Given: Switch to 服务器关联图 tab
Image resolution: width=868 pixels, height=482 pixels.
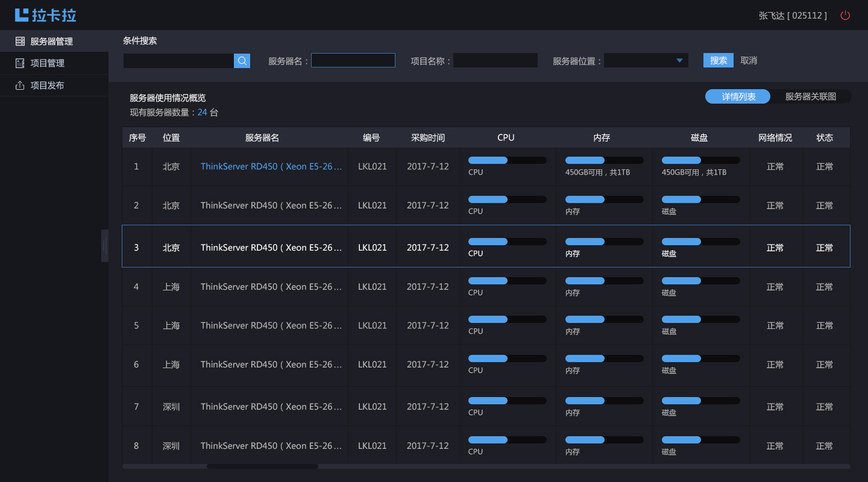Looking at the screenshot, I should point(811,96).
